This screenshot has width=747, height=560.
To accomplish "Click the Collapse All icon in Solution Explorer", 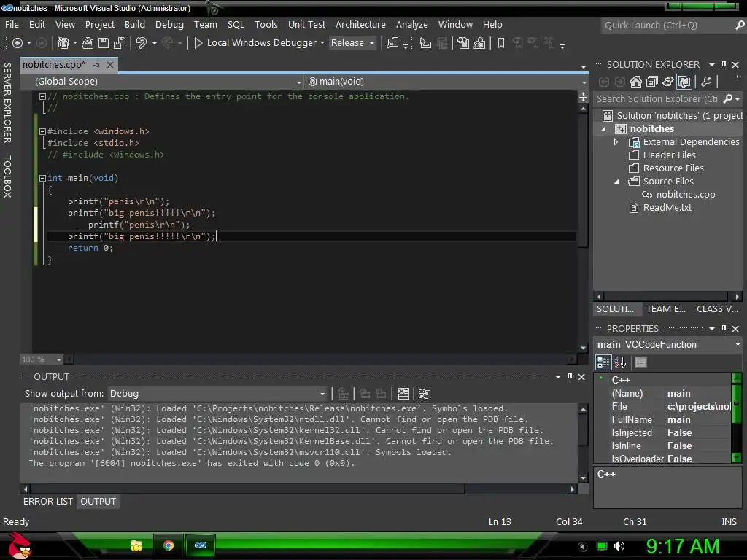I will pos(651,82).
